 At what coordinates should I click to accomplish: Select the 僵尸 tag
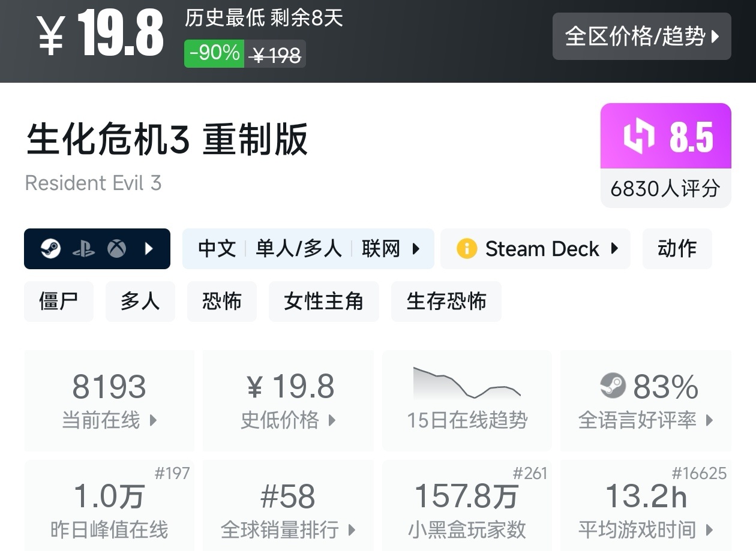click(59, 302)
